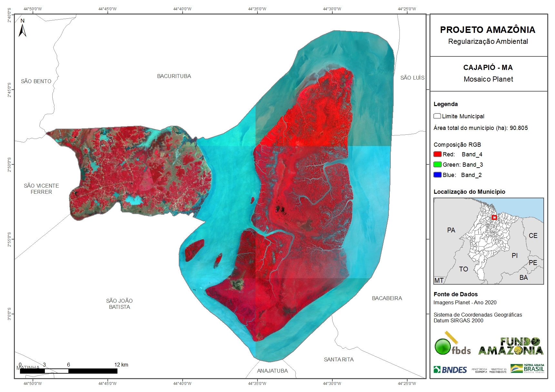This screenshot has width=555, height=392.
Task: Click the PROJETO AMAZÔNIA title
Action: pyautogui.click(x=488, y=30)
